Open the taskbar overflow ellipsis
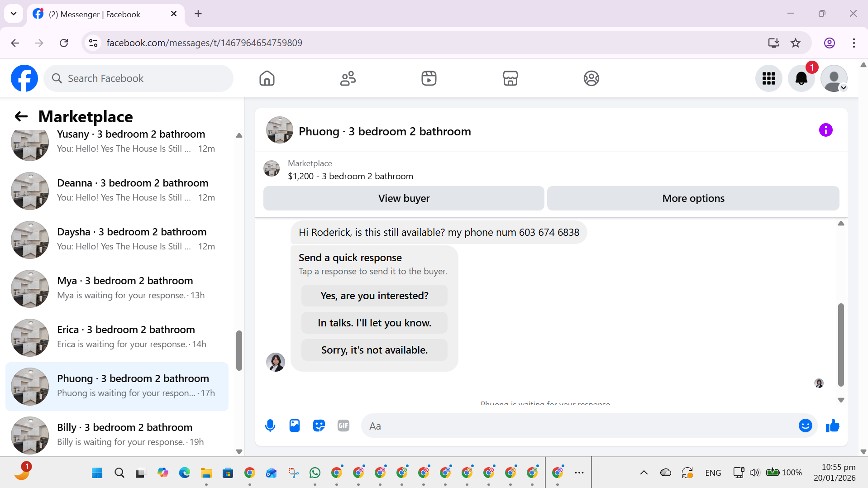Viewport: 868px width, 488px height. [579, 473]
